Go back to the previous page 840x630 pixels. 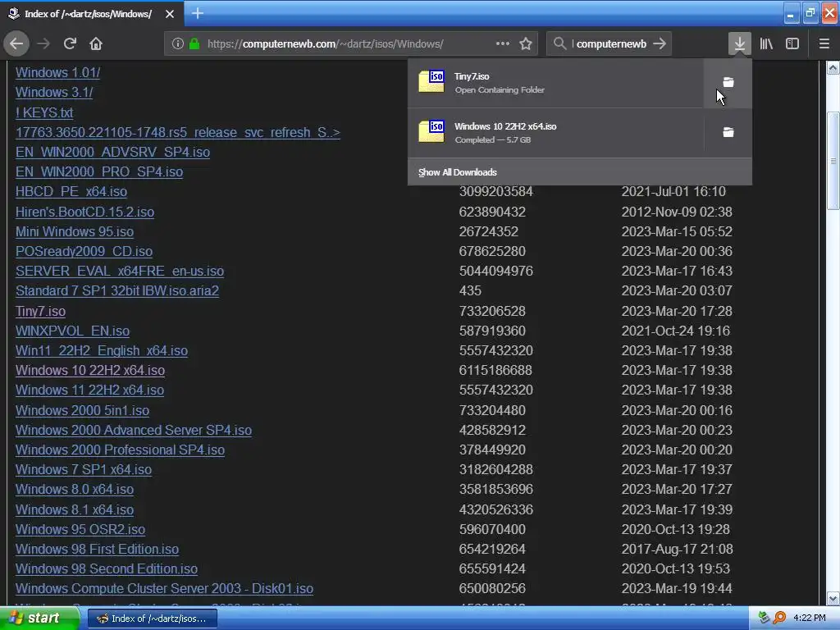pyautogui.click(x=16, y=44)
